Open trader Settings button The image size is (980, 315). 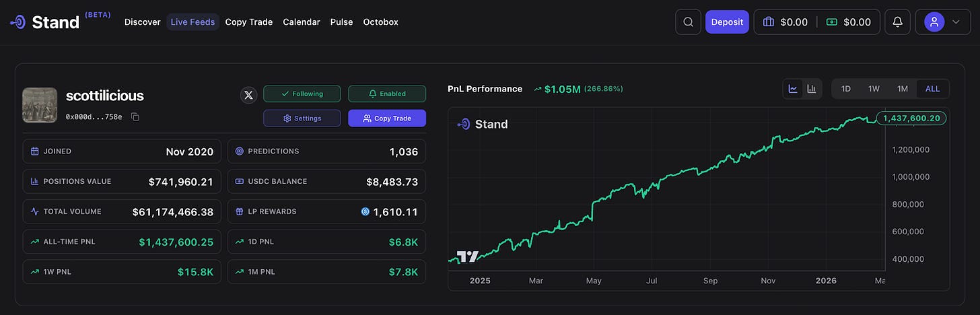coord(302,118)
